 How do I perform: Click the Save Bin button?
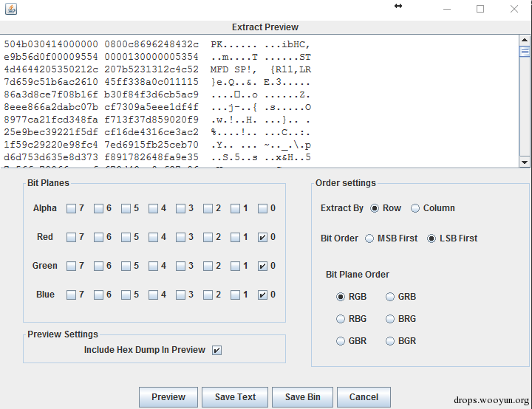302,396
